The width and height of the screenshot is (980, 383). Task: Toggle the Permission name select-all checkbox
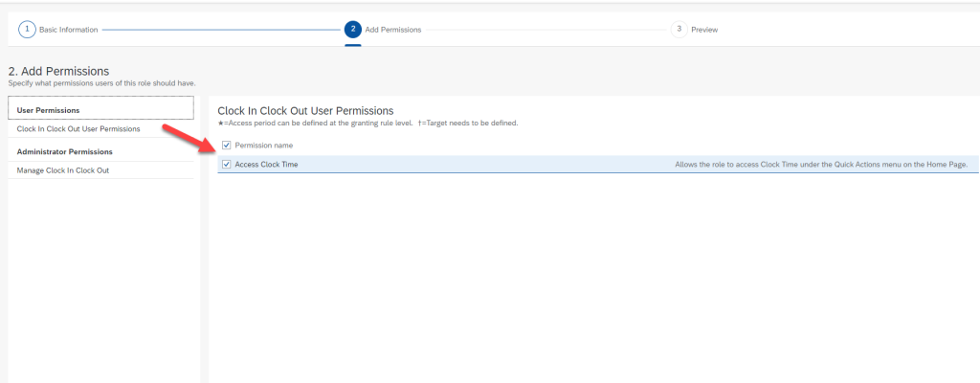tap(226, 146)
